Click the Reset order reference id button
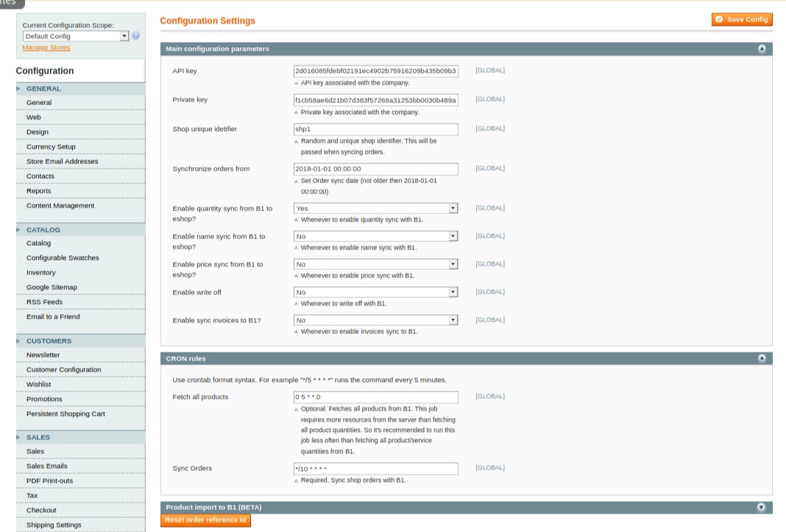Image resolution: width=786 pixels, height=532 pixels. tap(205, 520)
